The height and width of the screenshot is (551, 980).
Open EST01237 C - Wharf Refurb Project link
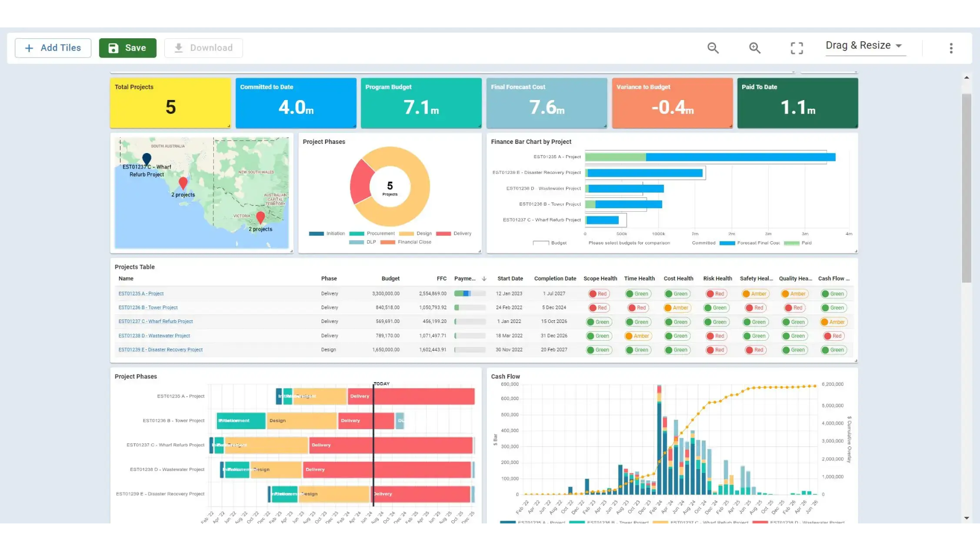pyautogui.click(x=156, y=321)
